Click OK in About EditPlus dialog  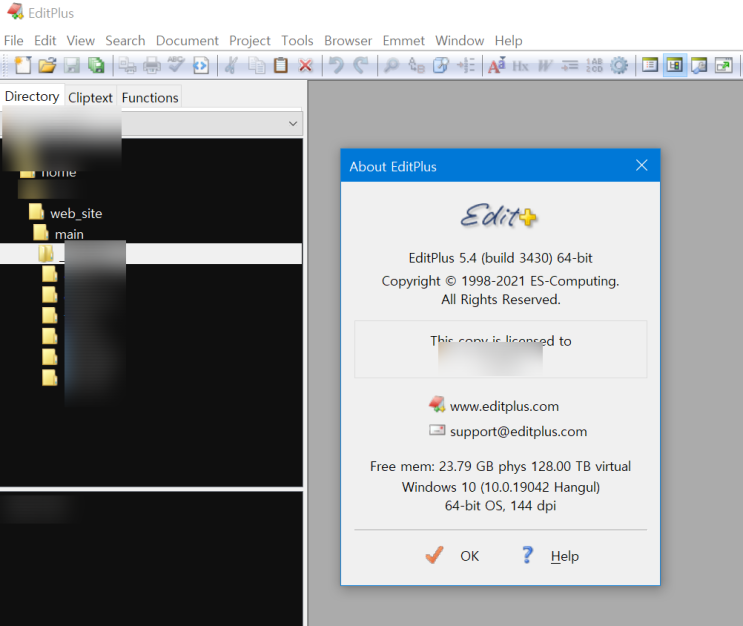point(453,555)
